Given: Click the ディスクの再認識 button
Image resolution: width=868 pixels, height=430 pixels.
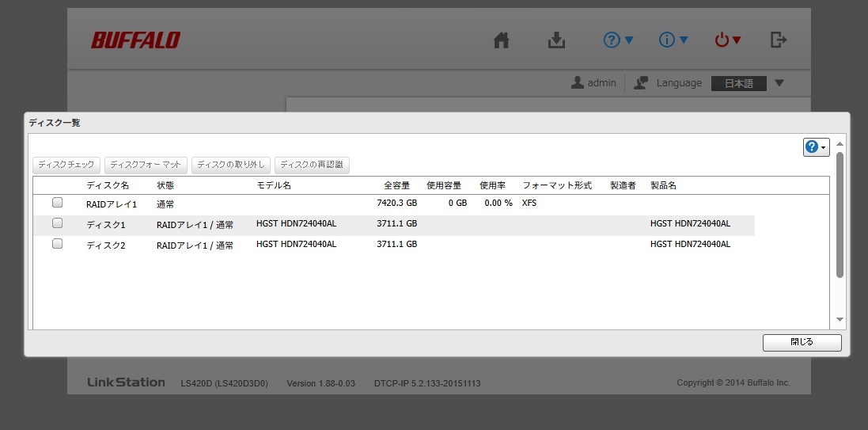Looking at the screenshot, I should [x=312, y=166].
